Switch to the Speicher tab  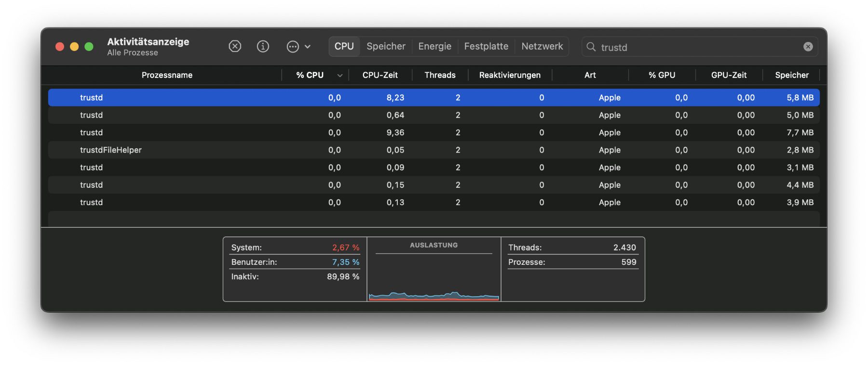click(x=386, y=47)
